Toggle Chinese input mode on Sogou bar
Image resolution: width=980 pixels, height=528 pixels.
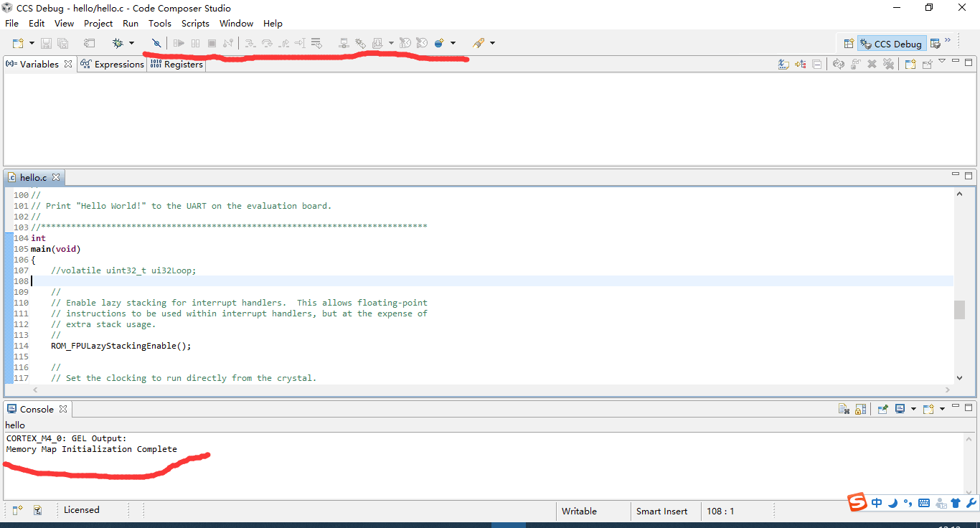(x=877, y=503)
